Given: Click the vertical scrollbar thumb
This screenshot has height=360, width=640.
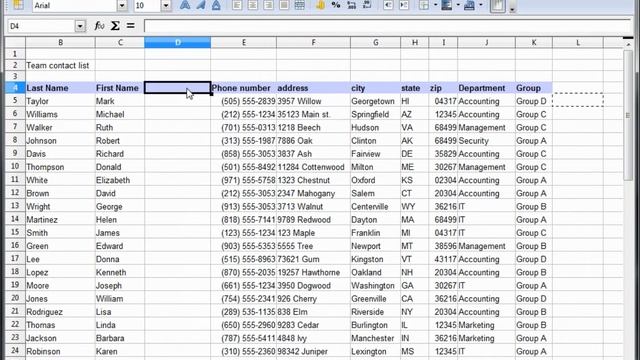Looking at the screenshot, I should (628, 115).
